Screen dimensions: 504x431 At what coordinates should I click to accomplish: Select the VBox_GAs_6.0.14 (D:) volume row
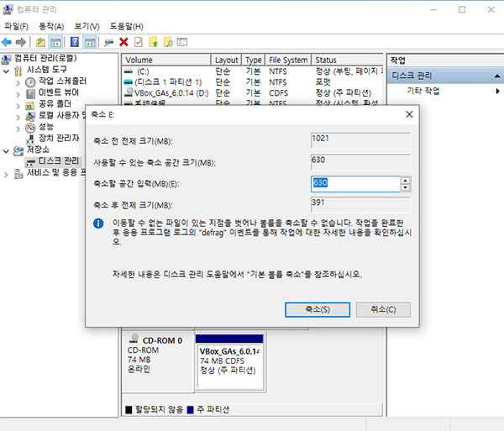coord(253,93)
